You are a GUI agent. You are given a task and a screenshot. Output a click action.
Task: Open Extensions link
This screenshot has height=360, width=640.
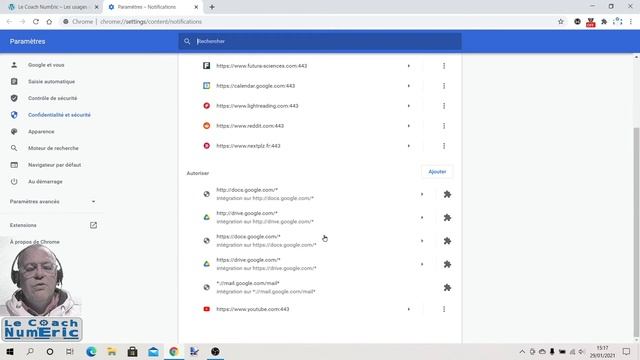[x=23, y=225]
